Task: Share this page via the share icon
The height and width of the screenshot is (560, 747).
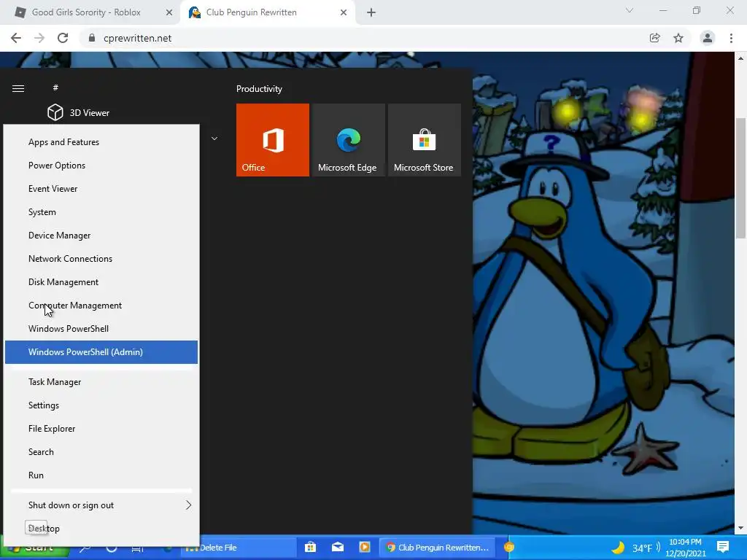Action: click(654, 38)
